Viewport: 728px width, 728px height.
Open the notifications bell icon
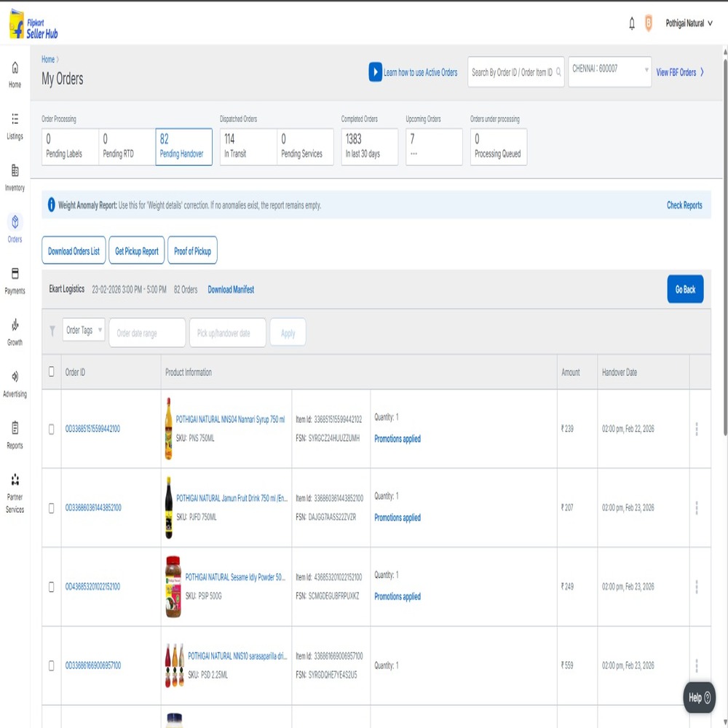(x=632, y=24)
